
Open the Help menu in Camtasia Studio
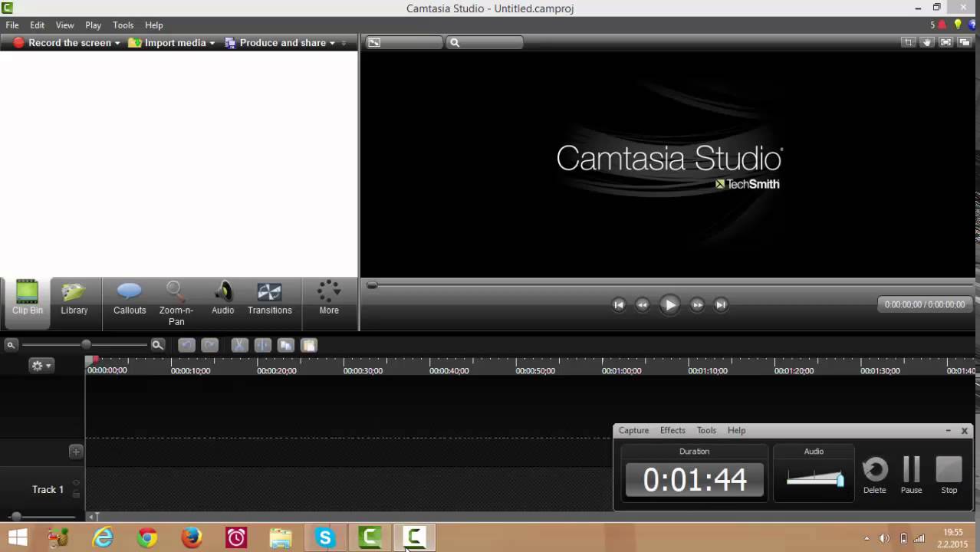tap(154, 25)
